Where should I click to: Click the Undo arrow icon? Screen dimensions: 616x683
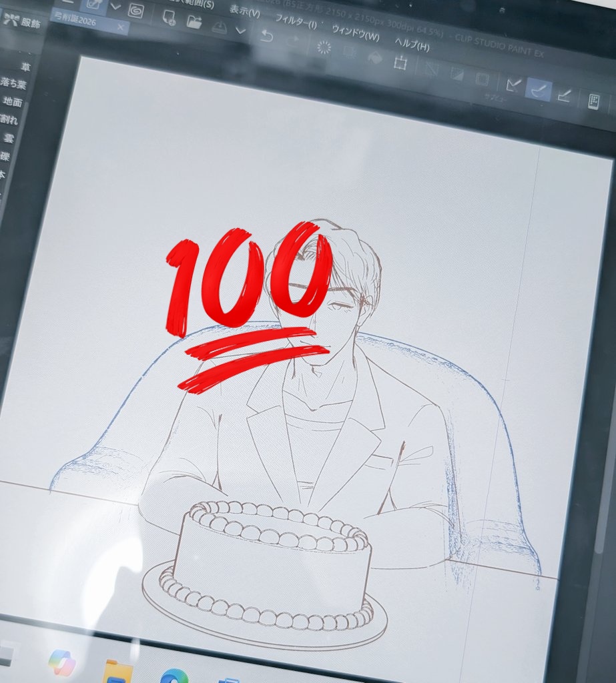(266, 36)
